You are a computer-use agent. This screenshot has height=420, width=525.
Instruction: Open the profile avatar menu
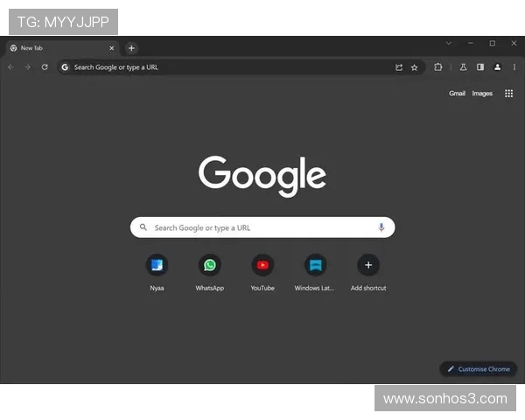coord(497,67)
